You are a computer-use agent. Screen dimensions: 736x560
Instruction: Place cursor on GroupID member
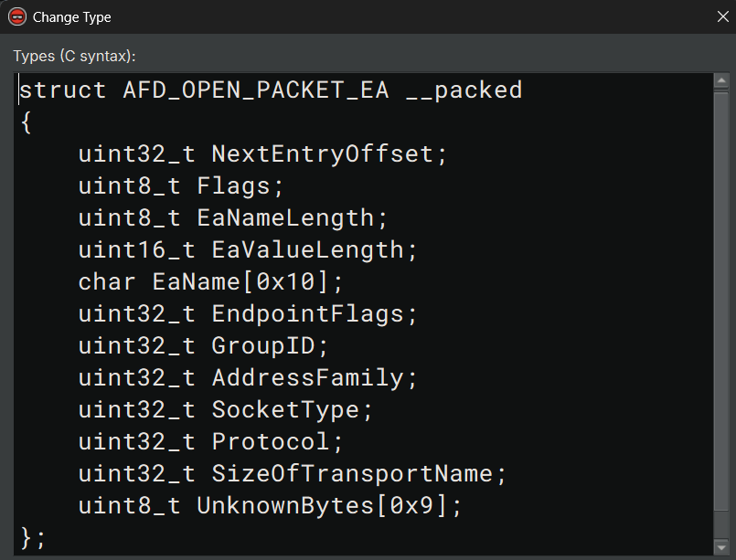coord(263,345)
